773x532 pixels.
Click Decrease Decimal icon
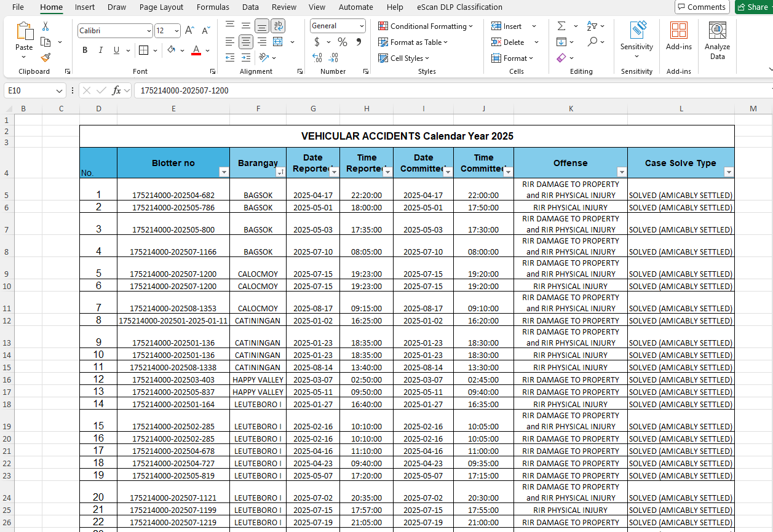333,58
